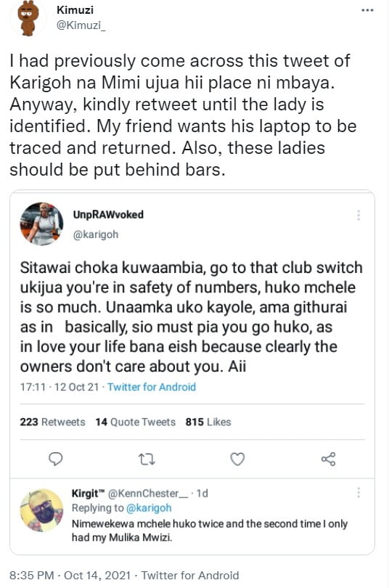The height and width of the screenshot is (588, 389).
Task: Open UnpRAWvoked's profile picture
Action: point(41,224)
